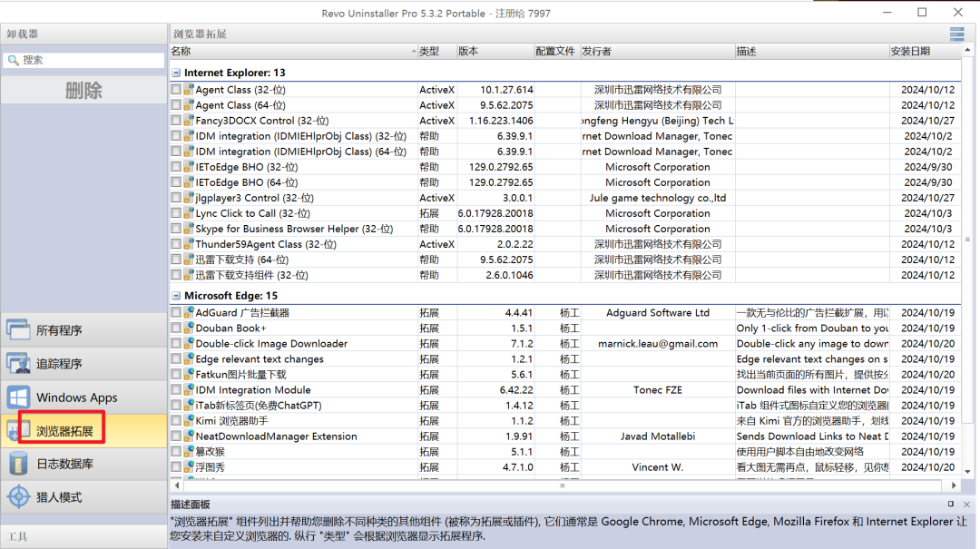Click the Thunder59Agent Class item icon

(x=189, y=244)
